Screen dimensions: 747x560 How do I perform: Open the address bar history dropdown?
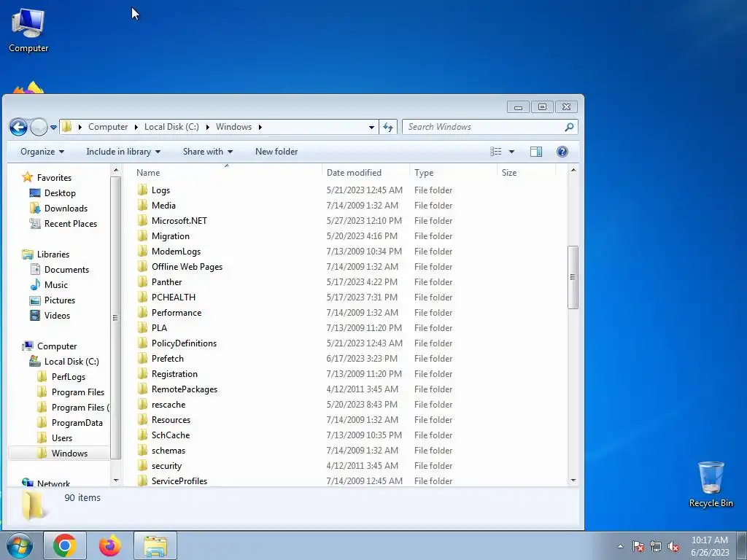pyautogui.click(x=371, y=127)
